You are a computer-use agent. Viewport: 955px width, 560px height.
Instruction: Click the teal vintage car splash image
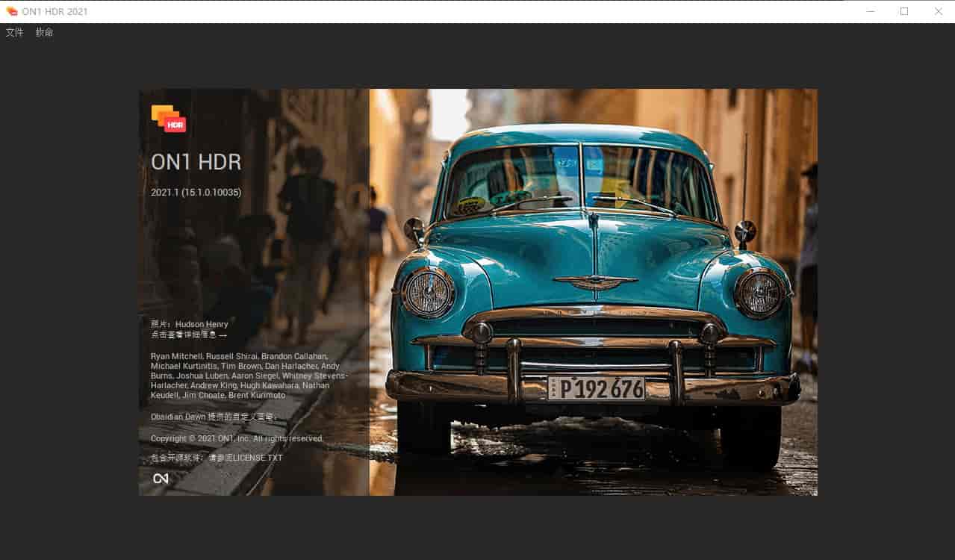pos(593,292)
